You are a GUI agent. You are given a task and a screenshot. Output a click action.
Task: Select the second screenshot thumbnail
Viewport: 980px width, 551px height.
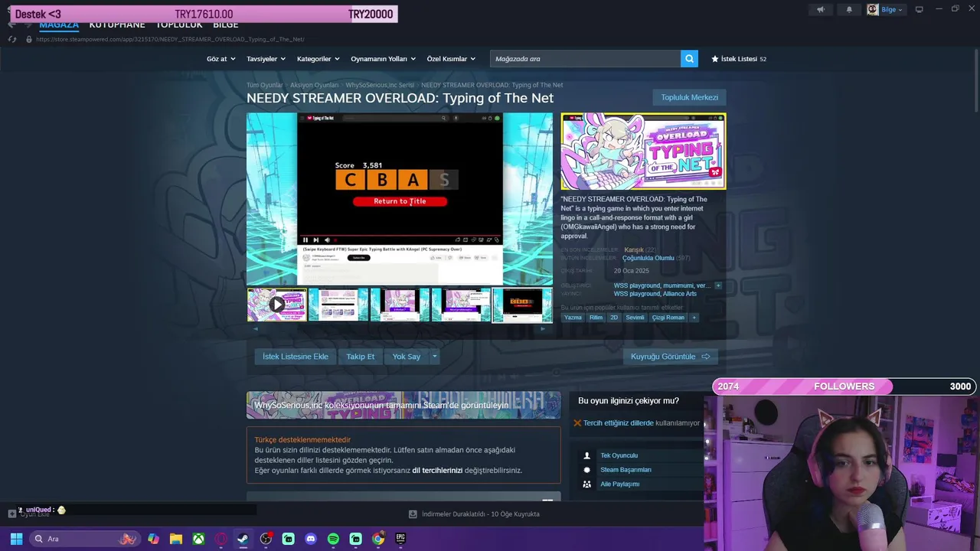(338, 305)
